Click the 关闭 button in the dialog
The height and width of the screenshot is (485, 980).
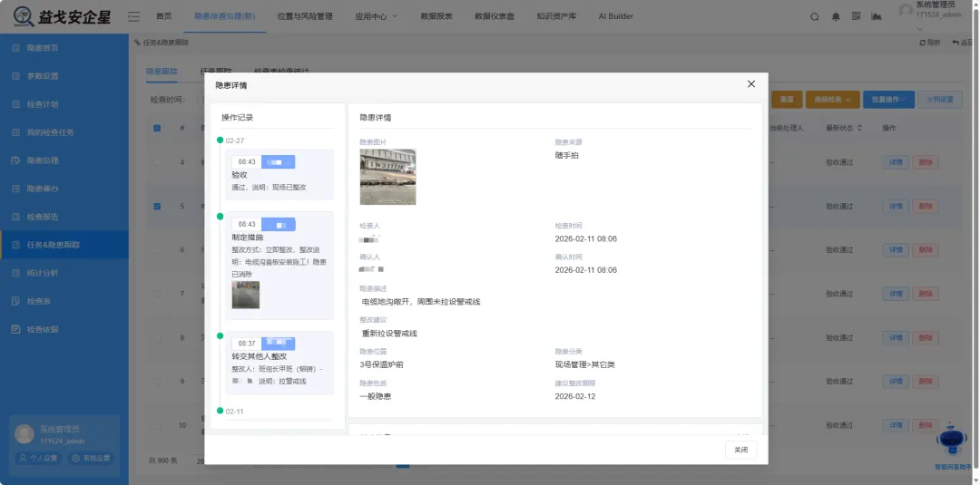pyautogui.click(x=740, y=450)
